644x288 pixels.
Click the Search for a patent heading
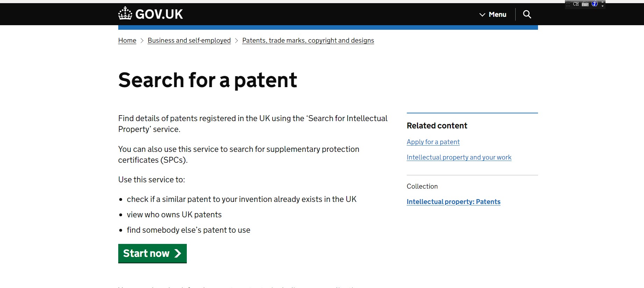pos(208,80)
